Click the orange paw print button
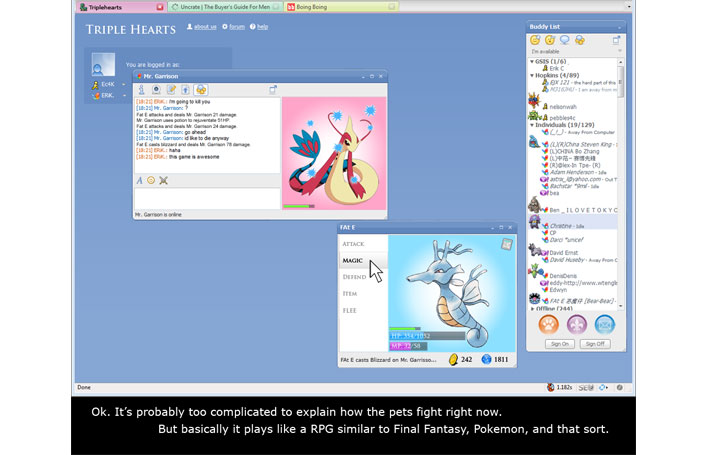 click(547, 324)
